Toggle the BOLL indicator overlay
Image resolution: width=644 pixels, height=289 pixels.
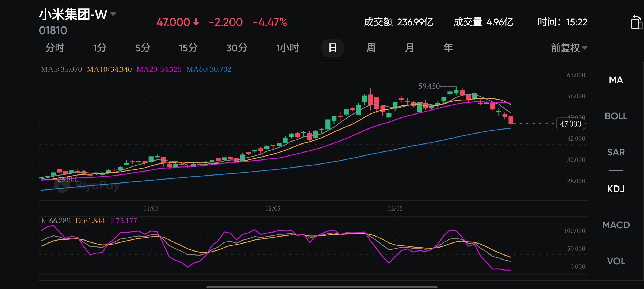click(x=616, y=116)
